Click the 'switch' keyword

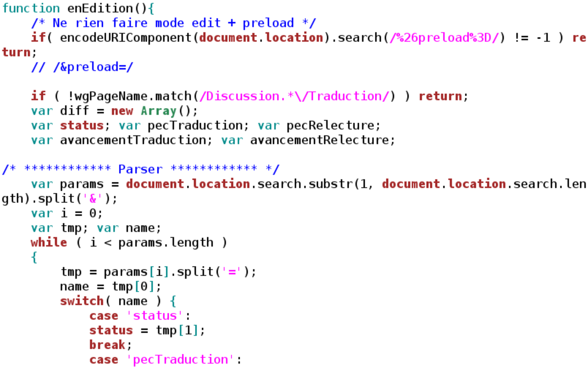point(81,301)
